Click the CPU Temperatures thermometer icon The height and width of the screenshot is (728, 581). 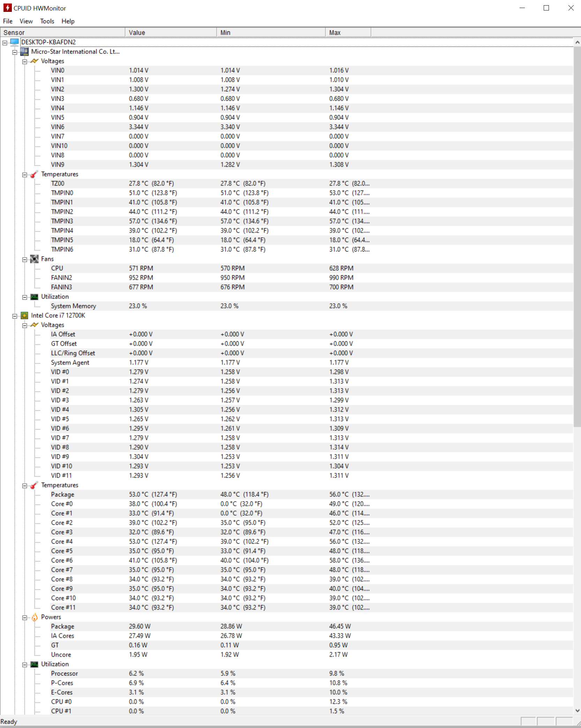tap(34, 485)
